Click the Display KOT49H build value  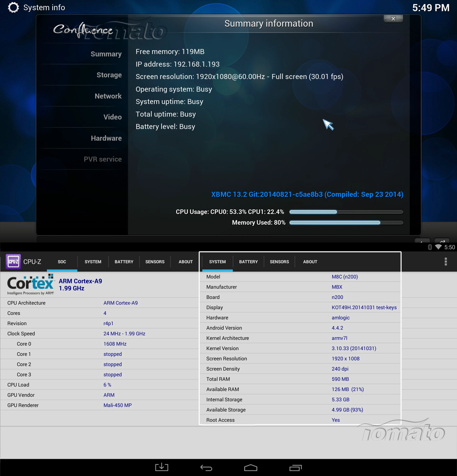[x=364, y=307]
